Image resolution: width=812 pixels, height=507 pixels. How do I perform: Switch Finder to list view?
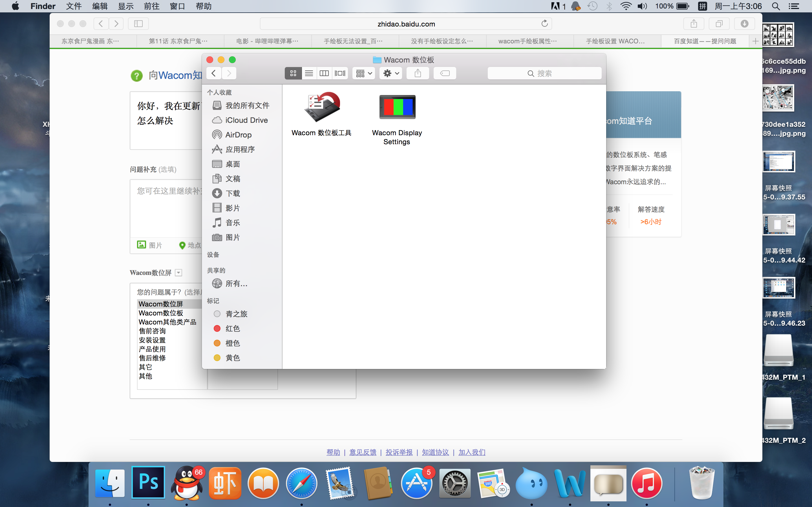[309, 73]
